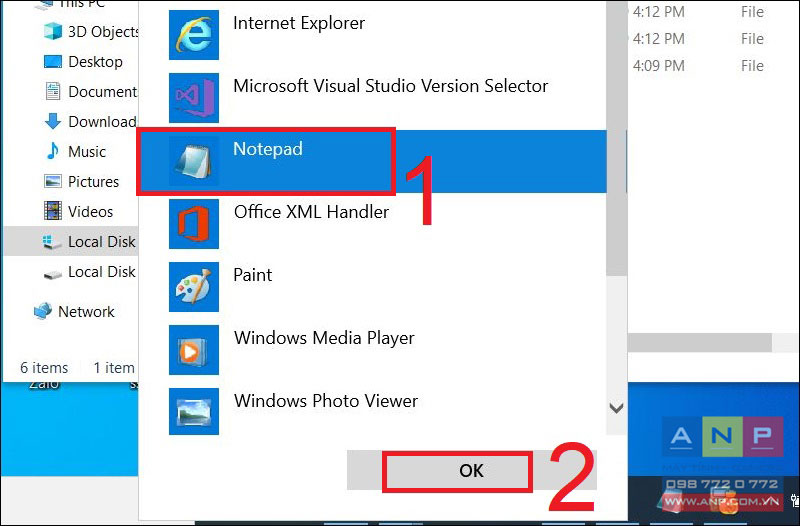Click the app list vertical scrollbar thumb

click(616, 138)
